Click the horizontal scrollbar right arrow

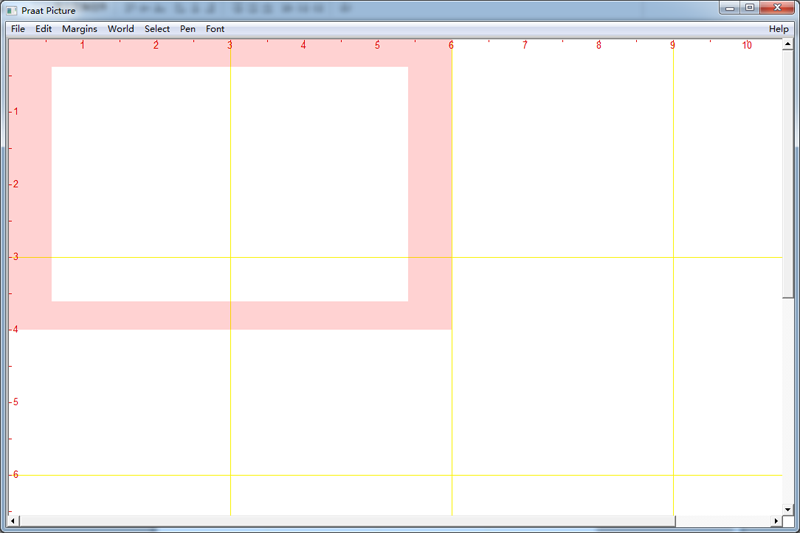pos(776,521)
